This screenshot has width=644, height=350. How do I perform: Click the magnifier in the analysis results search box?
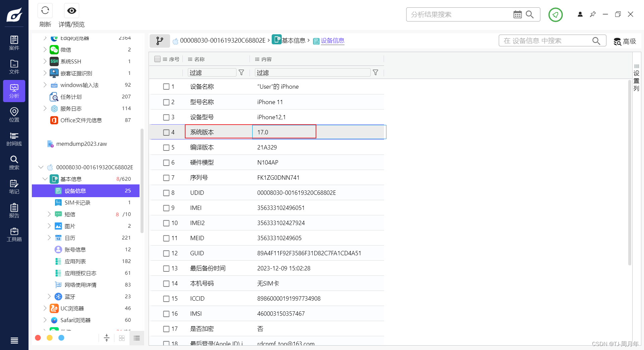point(530,14)
